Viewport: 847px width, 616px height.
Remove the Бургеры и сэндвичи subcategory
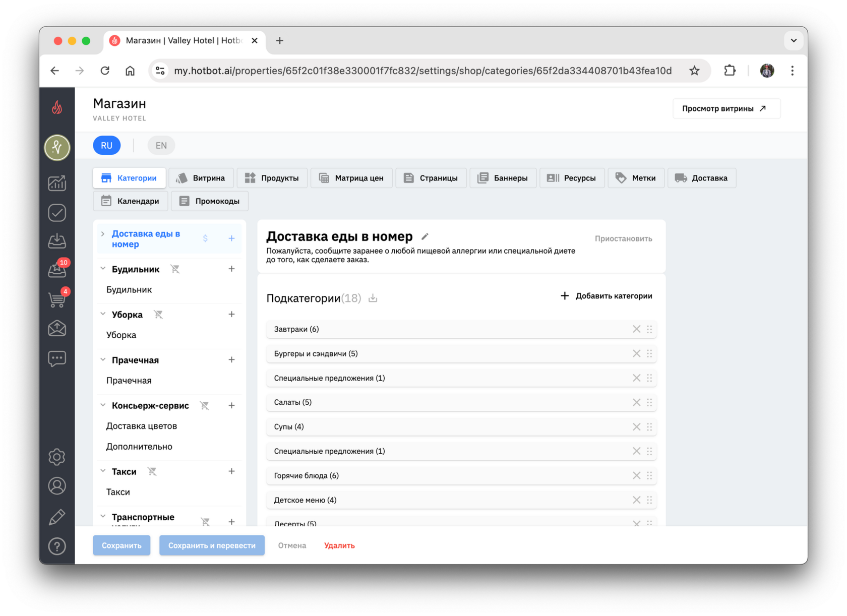(636, 354)
